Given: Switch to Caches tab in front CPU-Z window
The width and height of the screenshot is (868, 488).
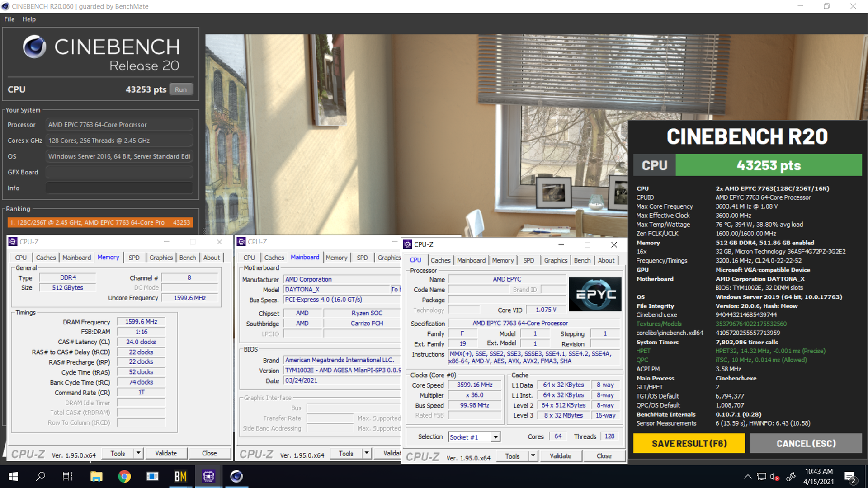Looking at the screenshot, I should [x=440, y=260].
